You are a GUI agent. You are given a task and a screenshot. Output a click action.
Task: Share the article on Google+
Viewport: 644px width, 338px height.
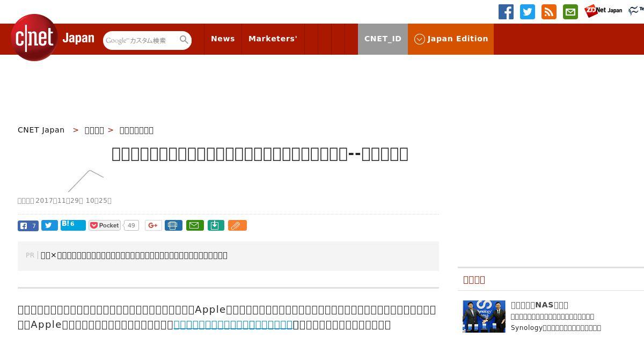click(153, 225)
